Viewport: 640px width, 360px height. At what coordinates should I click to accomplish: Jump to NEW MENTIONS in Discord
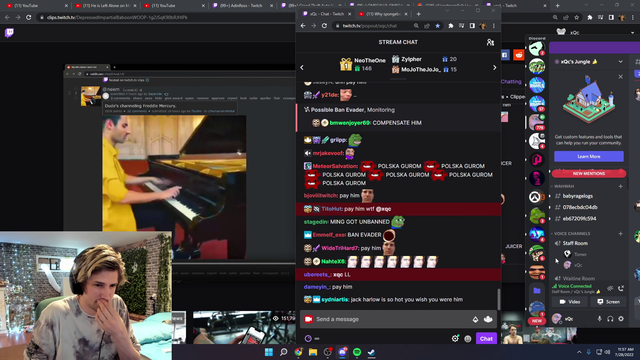click(589, 173)
